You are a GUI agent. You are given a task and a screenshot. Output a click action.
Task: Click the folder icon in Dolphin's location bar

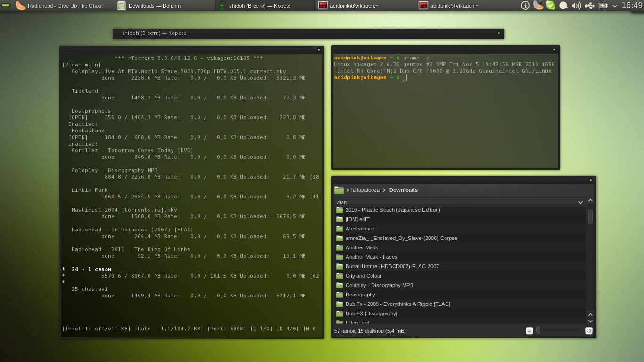[x=339, y=190]
